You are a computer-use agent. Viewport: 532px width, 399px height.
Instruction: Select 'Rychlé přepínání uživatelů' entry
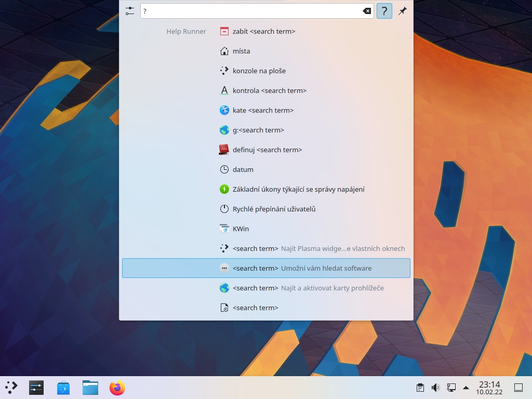coord(274,209)
